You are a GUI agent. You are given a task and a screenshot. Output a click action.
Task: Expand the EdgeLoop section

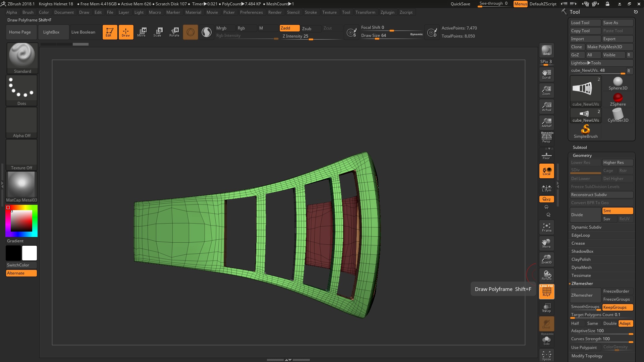tap(581, 235)
